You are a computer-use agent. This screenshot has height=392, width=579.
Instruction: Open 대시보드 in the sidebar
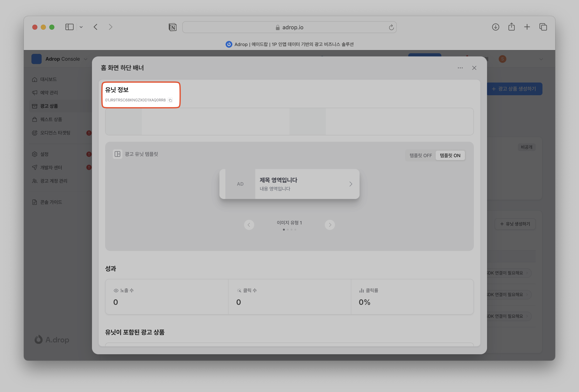(48, 79)
